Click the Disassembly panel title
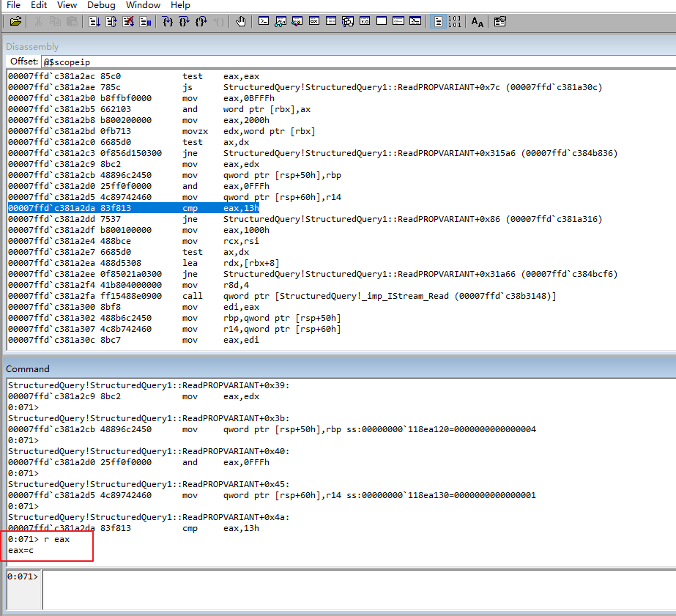Image resolution: width=676 pixels, height=616 pixels. point(32,47)
